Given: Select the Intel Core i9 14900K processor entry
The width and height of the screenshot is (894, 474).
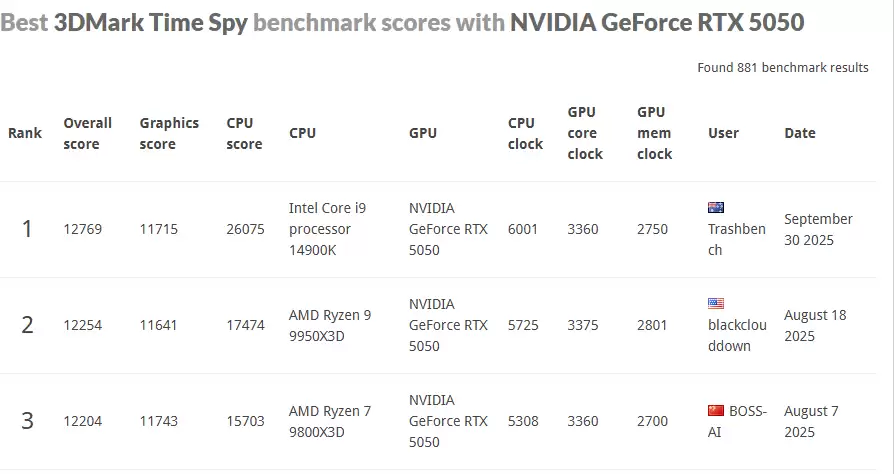Looking at the screenshot, I should (x=327, y=229).
